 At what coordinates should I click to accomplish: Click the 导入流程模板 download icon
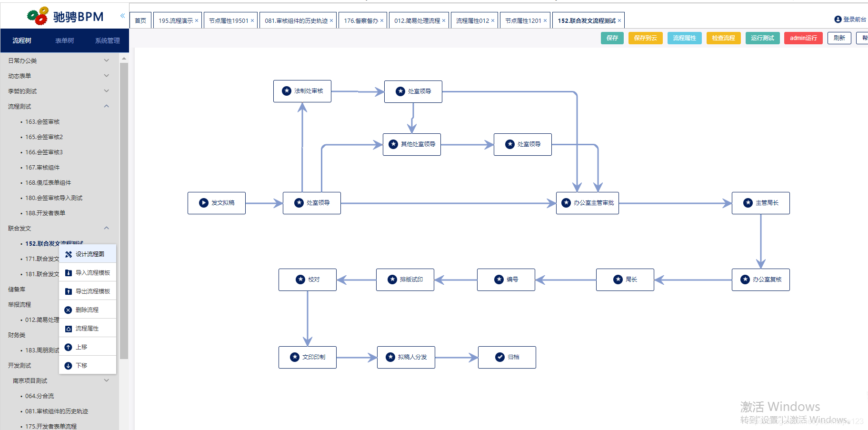point(69,273)
